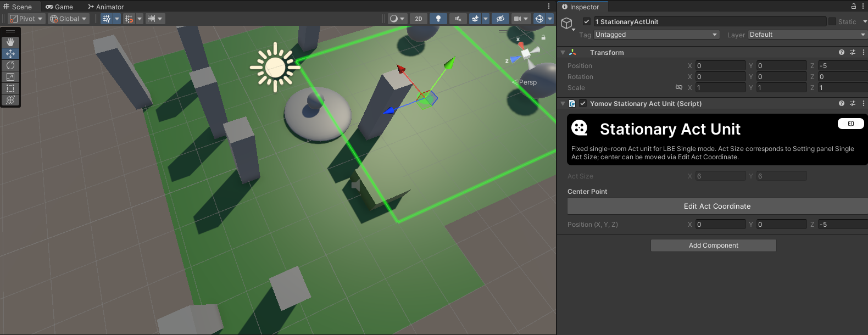This screenshot has height=335, width=868.
Task: Switch to the Game tab
Action: [59, 7]
